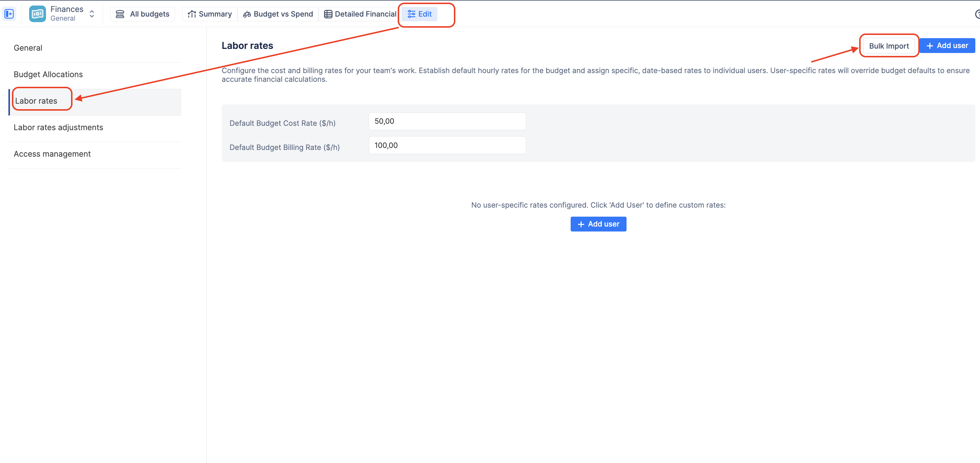Click the Finances money app icon

click(37, 14)
